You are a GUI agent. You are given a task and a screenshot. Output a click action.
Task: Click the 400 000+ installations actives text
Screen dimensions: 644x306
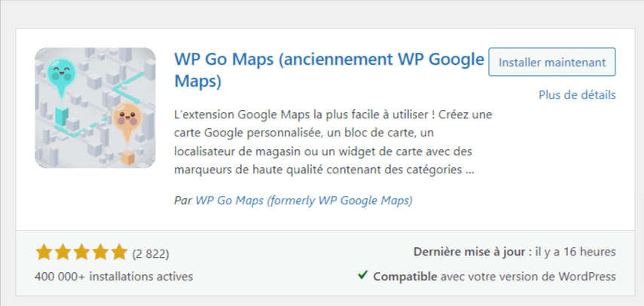[x=114, y=277]
